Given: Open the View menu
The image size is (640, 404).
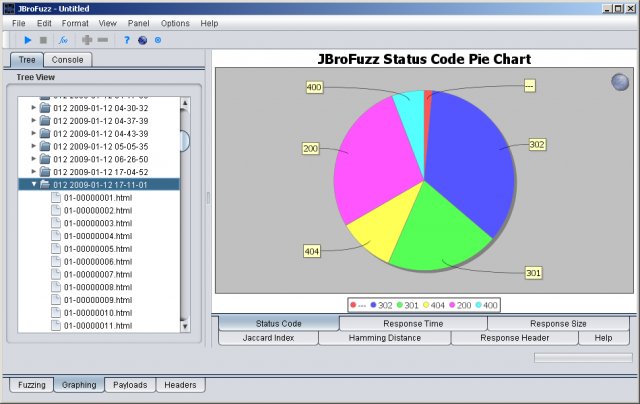Looking at the screenshot, I should [x=107, y=23].
